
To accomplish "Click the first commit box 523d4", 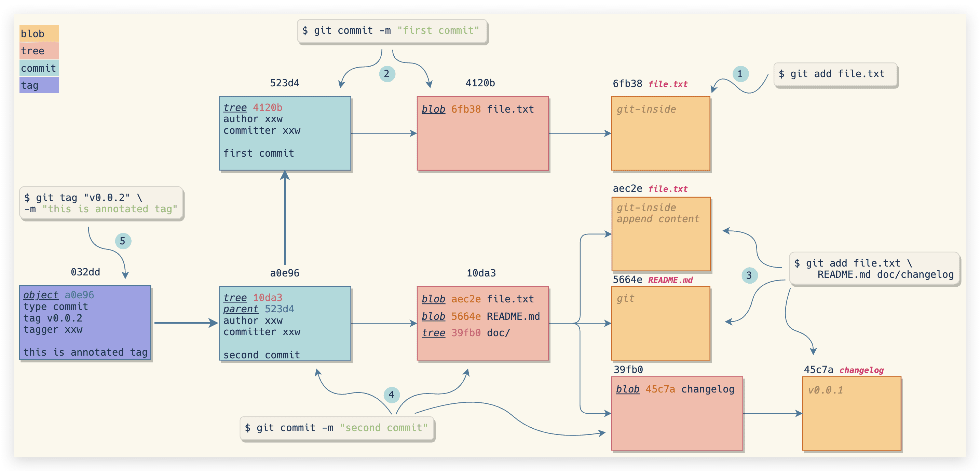I will pyautogui.click(x=285, y=133).
